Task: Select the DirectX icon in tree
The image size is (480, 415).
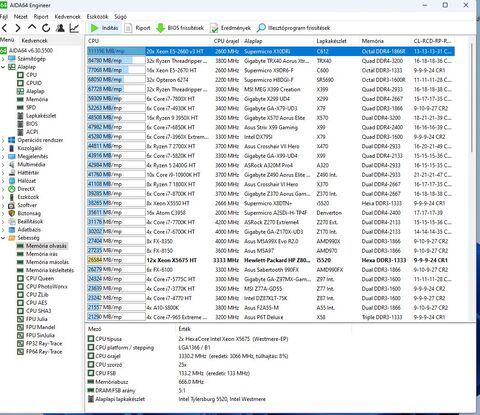Action: click(x=12, y=189)
